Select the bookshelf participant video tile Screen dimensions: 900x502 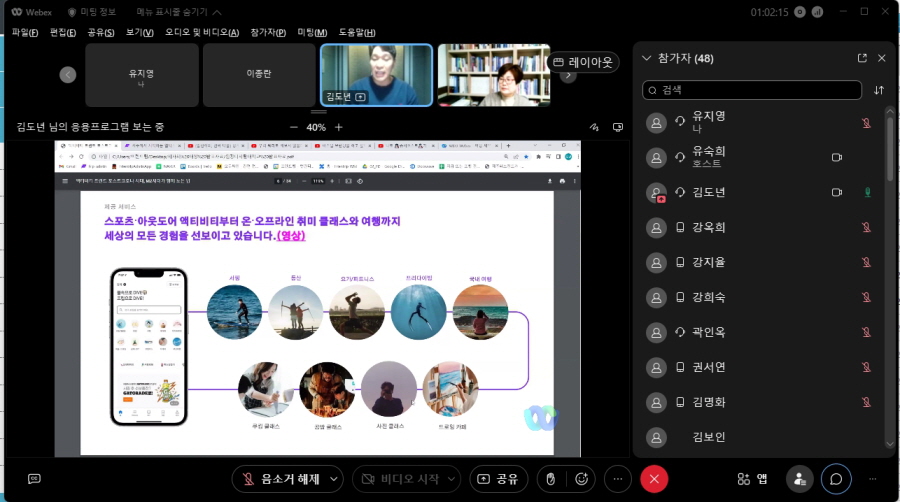coord(494,75)
